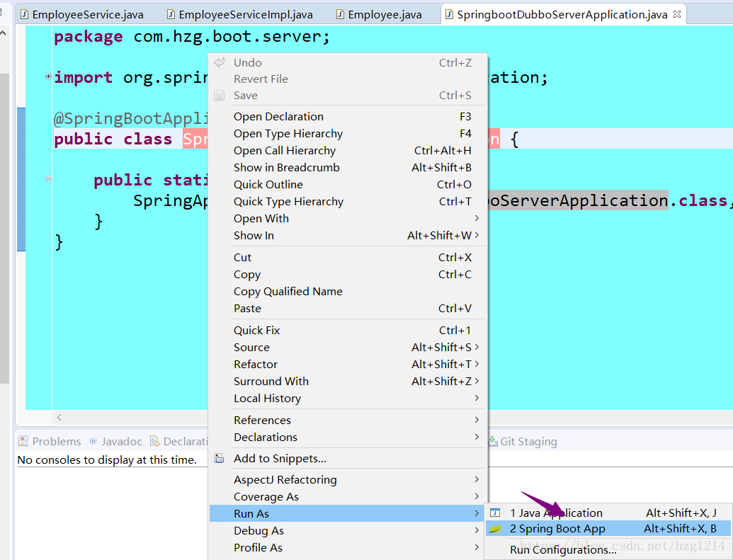This screenshot has width=733, height=560.
Task: Click the @SpringBootApplication annotation text
Action: [131, 119]
